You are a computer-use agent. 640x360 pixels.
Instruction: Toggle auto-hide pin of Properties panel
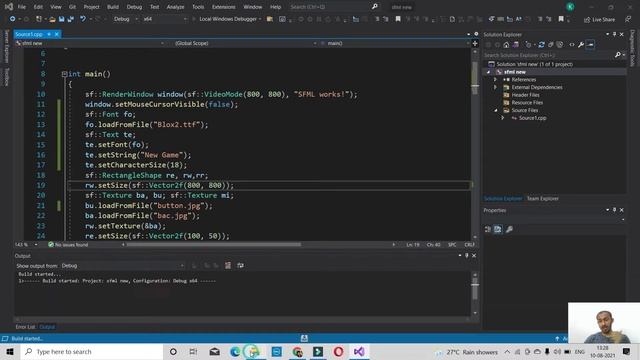(614, 210)
